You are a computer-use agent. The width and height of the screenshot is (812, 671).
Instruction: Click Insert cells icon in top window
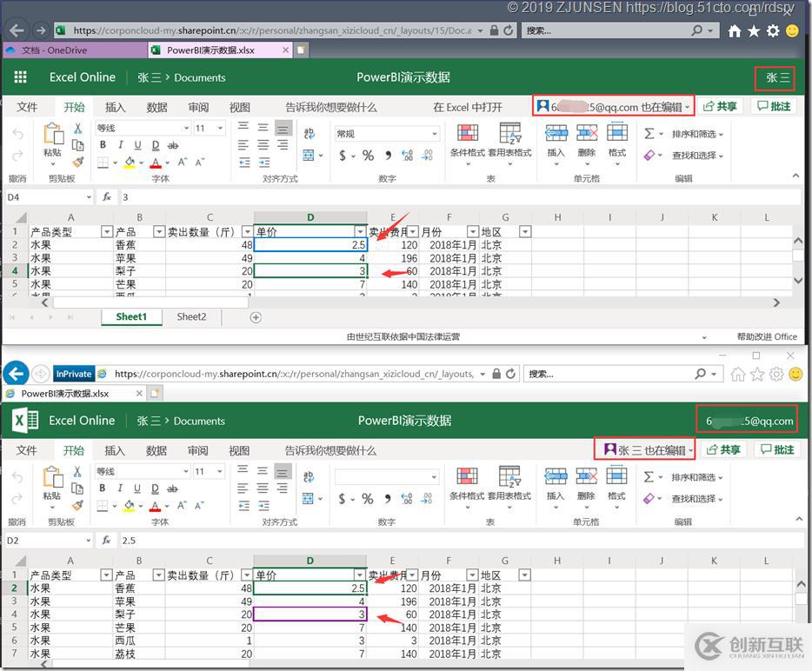(x=556, y=133)
